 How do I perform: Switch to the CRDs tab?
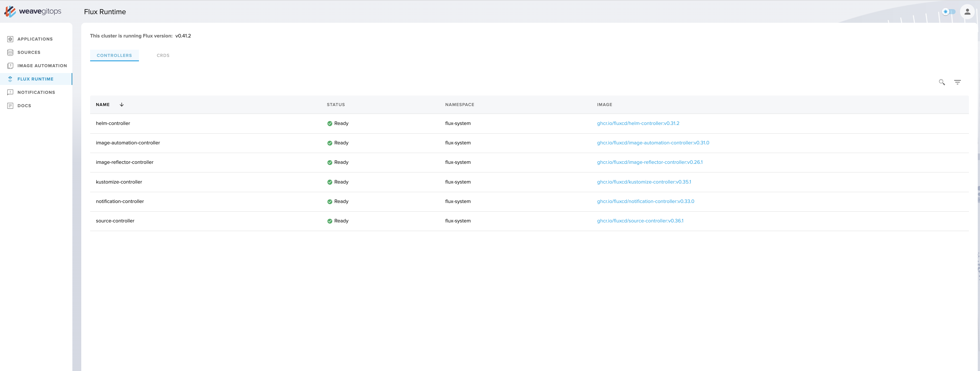pyautogui.click(x=163, y=56)
